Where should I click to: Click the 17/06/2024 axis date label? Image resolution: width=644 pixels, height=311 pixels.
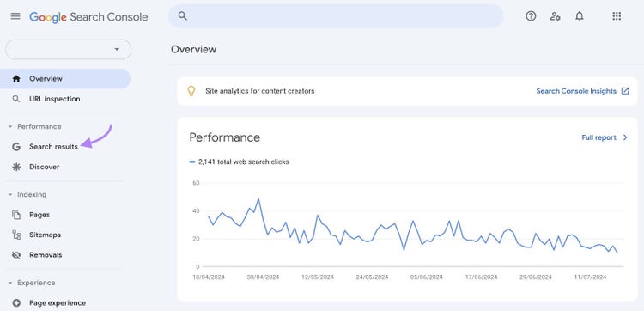pyautogui.click(x=481, y=277)
